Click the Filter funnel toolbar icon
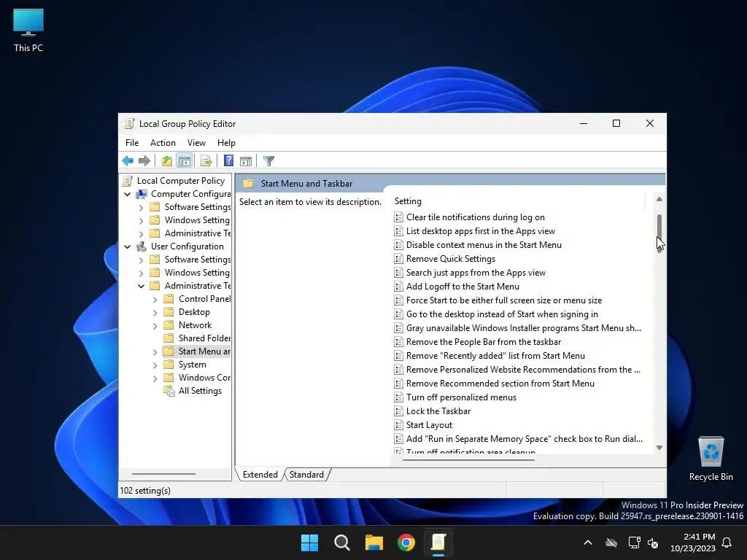 tap(268, 161)
